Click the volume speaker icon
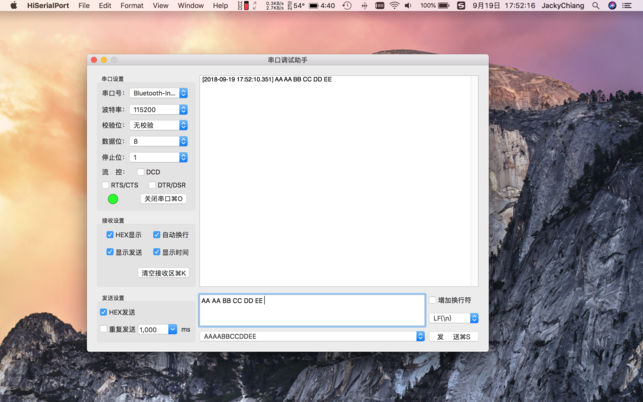Image resolution: width=643 pixels, height=402 pixels. tap(408, 6)
